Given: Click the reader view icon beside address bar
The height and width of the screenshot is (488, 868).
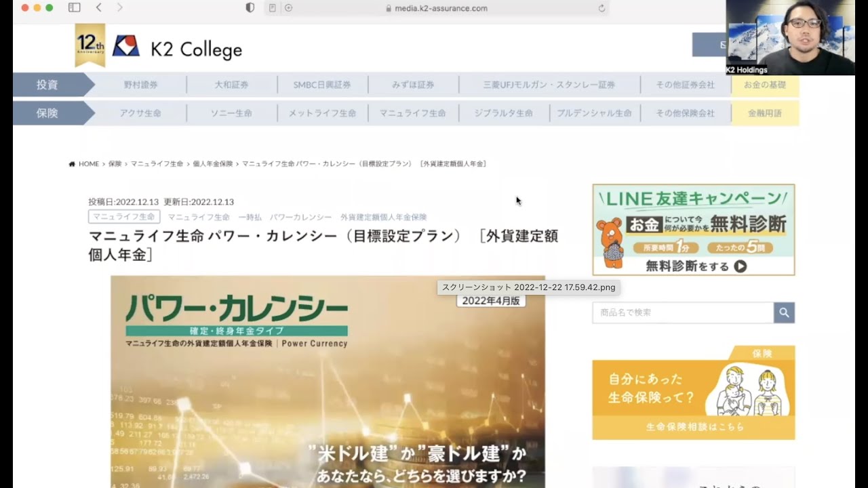Looking at the screenshot, I should click(x=272, y=8).
